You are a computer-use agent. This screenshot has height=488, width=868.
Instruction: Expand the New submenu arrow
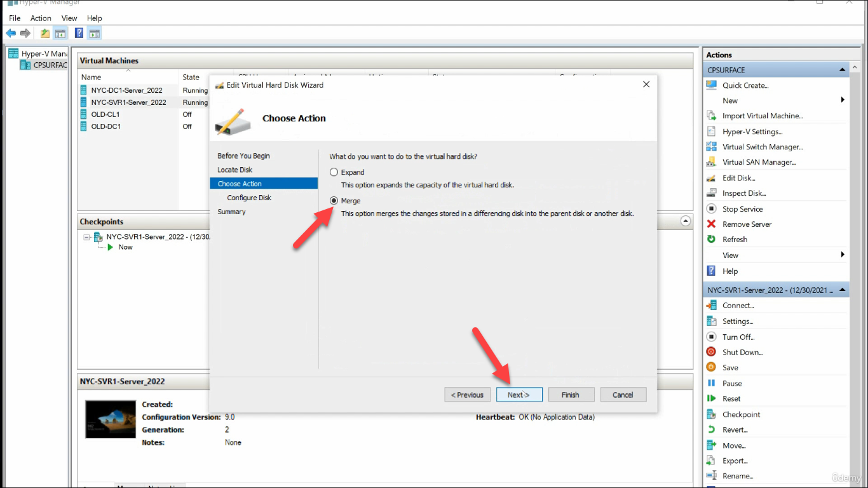tap(843, 100)
